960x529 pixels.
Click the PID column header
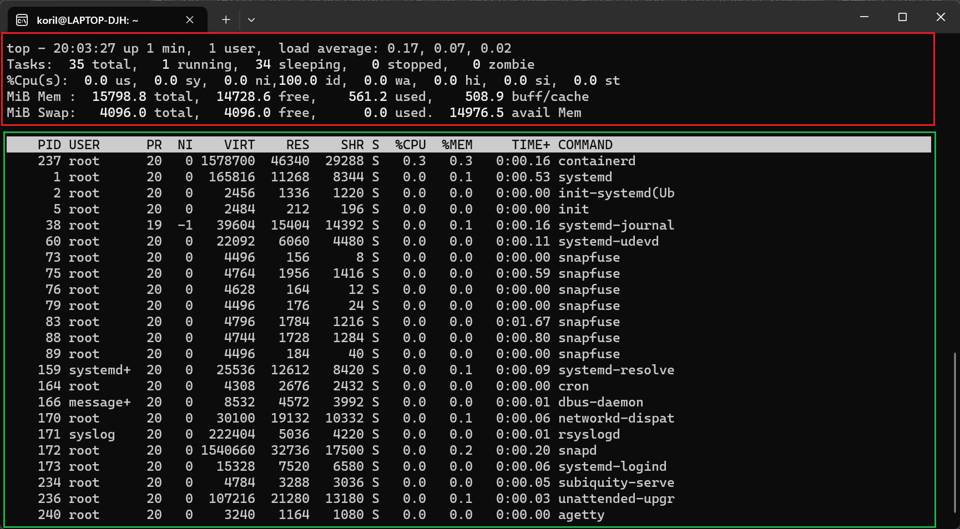coord(49,145)
